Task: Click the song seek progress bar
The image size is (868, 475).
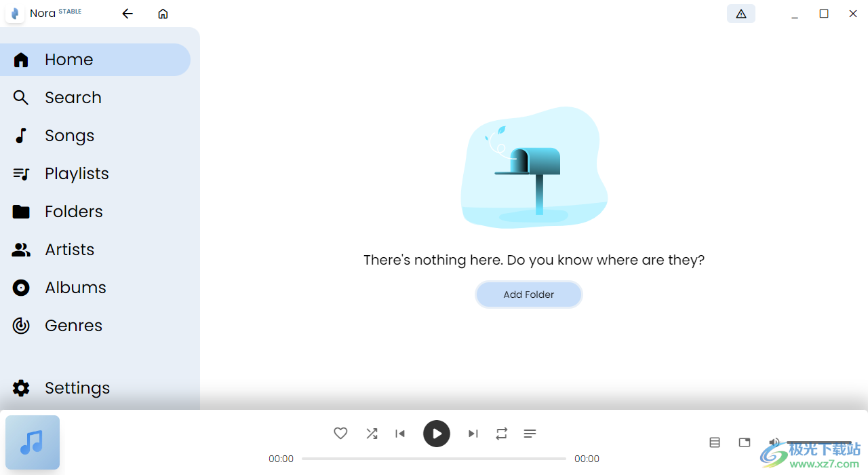Action: [x=434, y=459]
